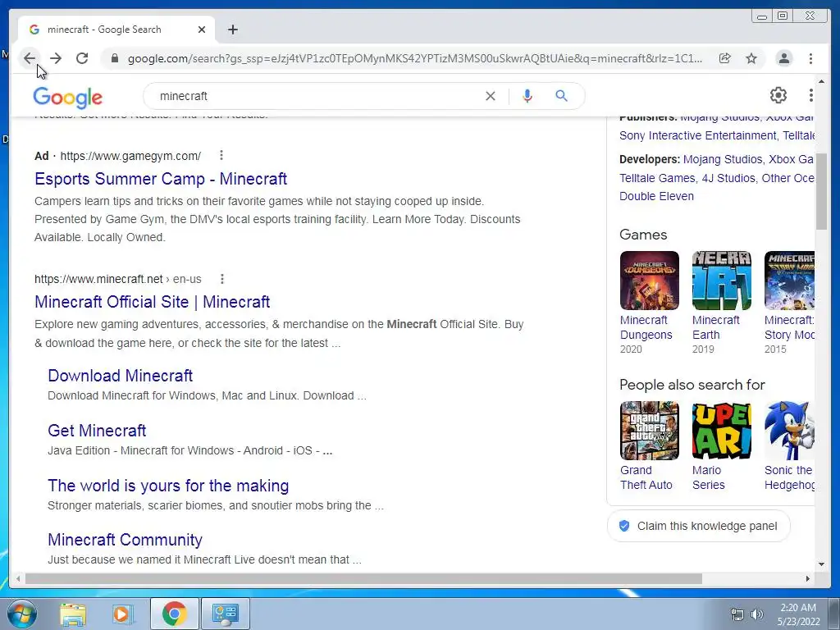Click the Minecraft Earth title link
This screenshot has width=840, height=630.
[x=715, y=327]
